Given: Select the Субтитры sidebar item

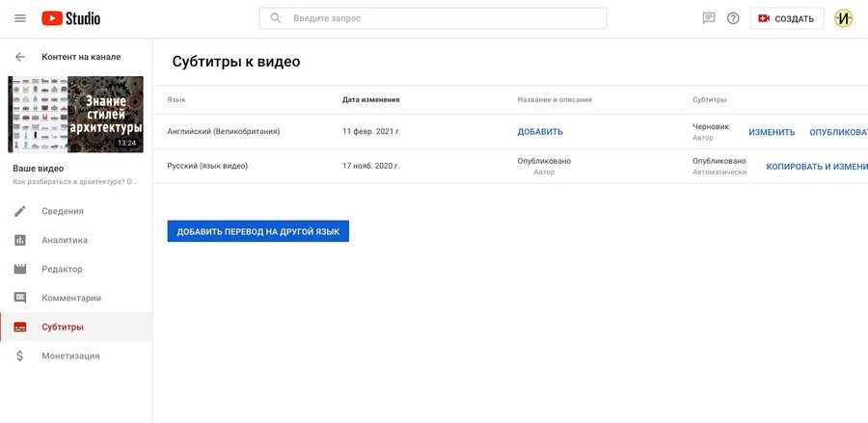Looking at the screenshot, I should coord(62,327).
